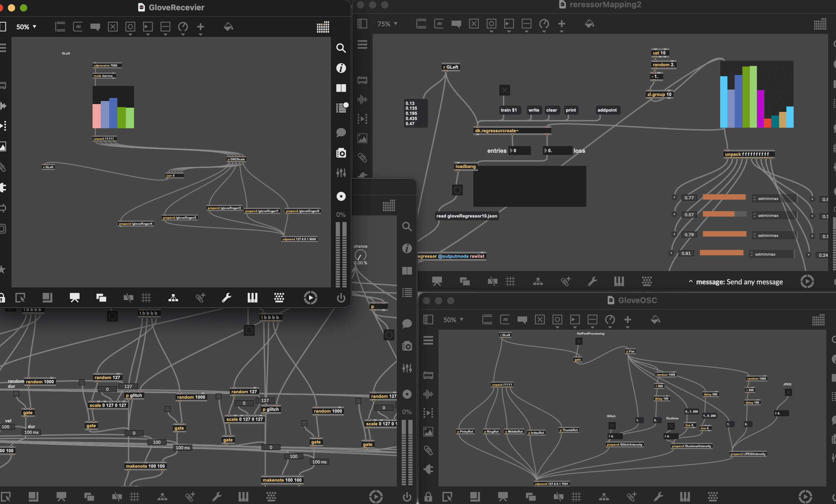Open zoom 50% dropdown in GloveOSC

point(453,320)
